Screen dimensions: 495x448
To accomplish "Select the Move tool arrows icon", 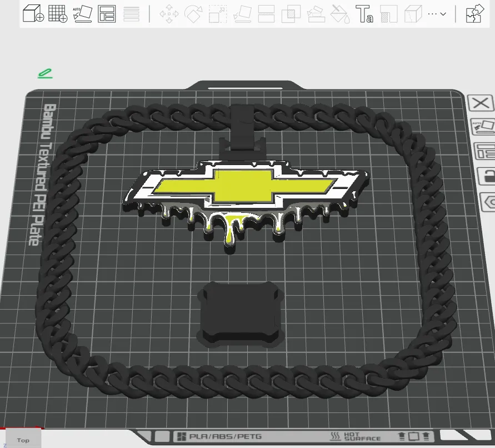I will [x=169, y=14].
